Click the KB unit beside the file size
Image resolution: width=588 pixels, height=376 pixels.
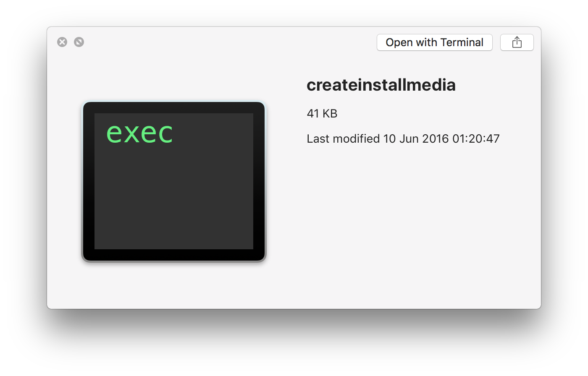click(x=330, y=113)
